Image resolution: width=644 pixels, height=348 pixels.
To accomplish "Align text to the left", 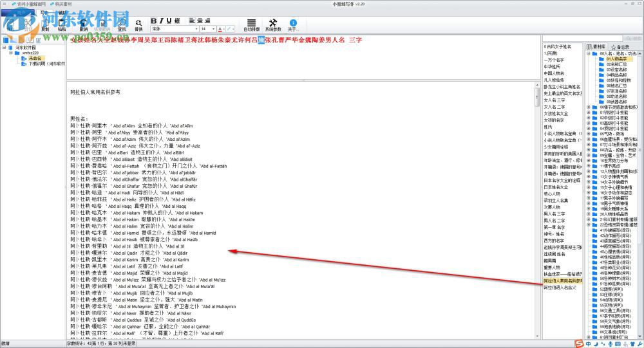I will (192, 21).
